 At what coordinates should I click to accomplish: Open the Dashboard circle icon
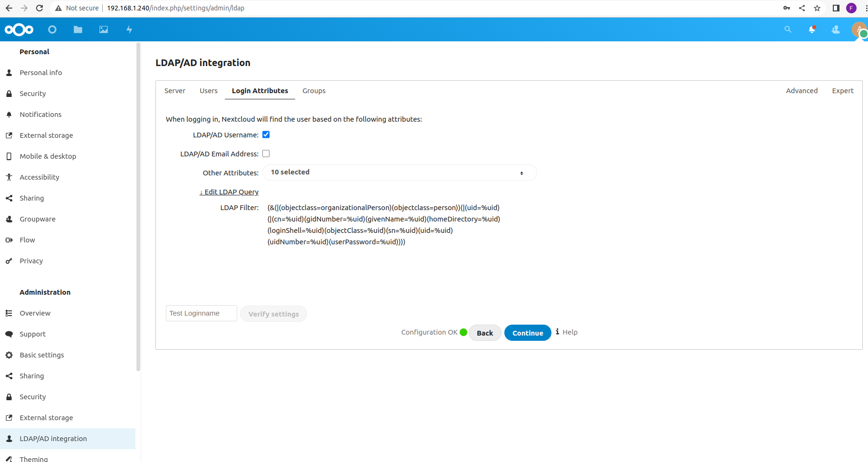tap(52, 29)
